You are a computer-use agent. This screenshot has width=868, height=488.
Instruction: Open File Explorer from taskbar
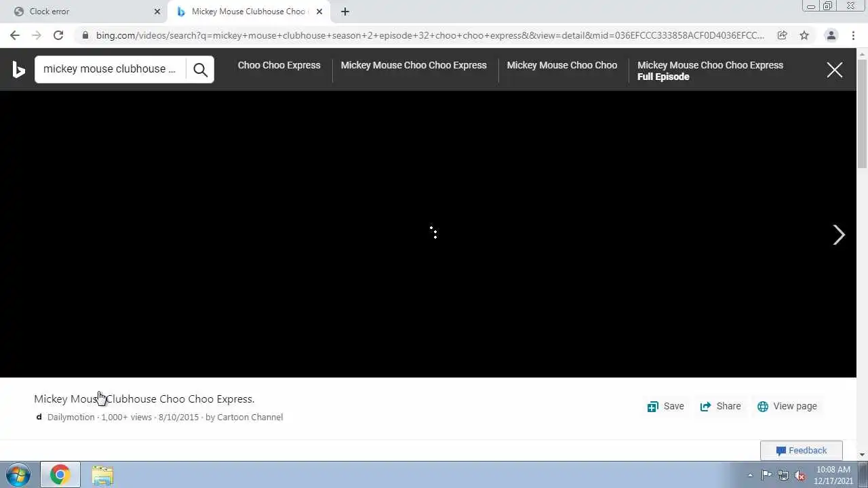coord(102,474)
